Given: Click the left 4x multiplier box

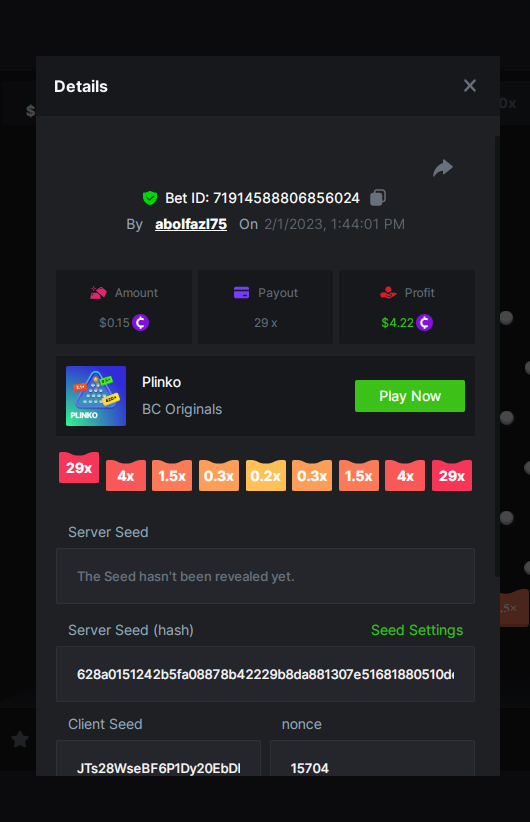Looking at the screenshot, I should point(126,475).
